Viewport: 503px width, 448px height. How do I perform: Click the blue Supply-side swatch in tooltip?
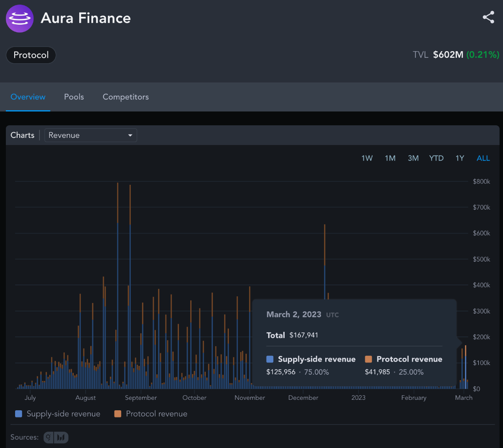coord(270,359)
